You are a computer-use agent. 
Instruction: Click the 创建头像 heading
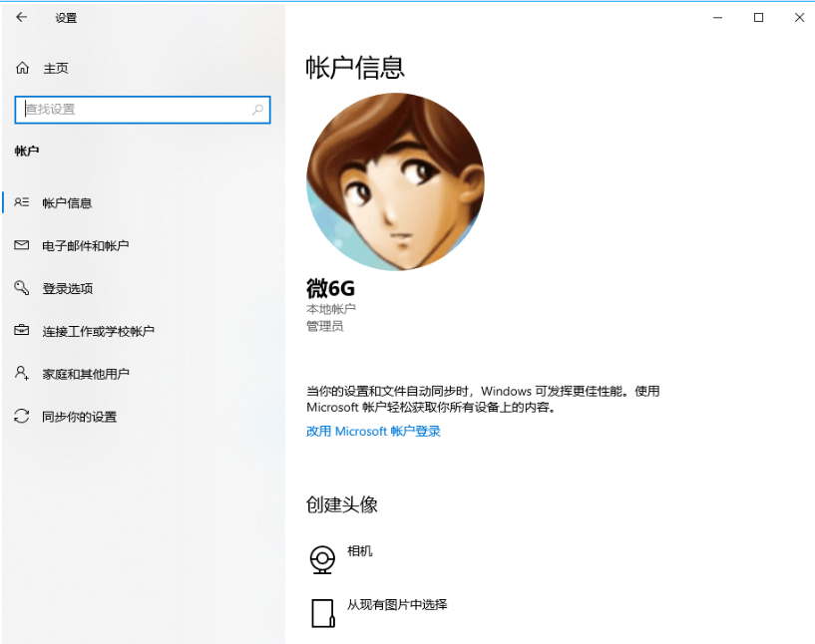click(341, 504)
